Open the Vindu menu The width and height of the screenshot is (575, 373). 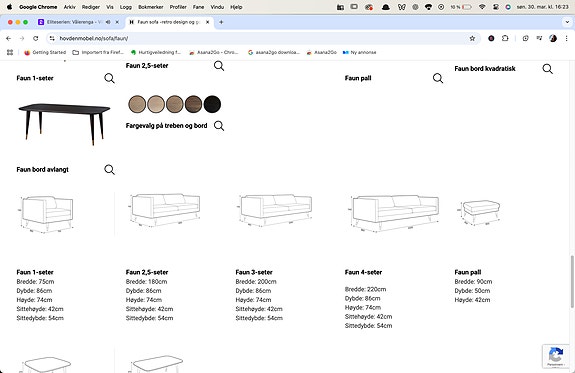click(217, 7)
